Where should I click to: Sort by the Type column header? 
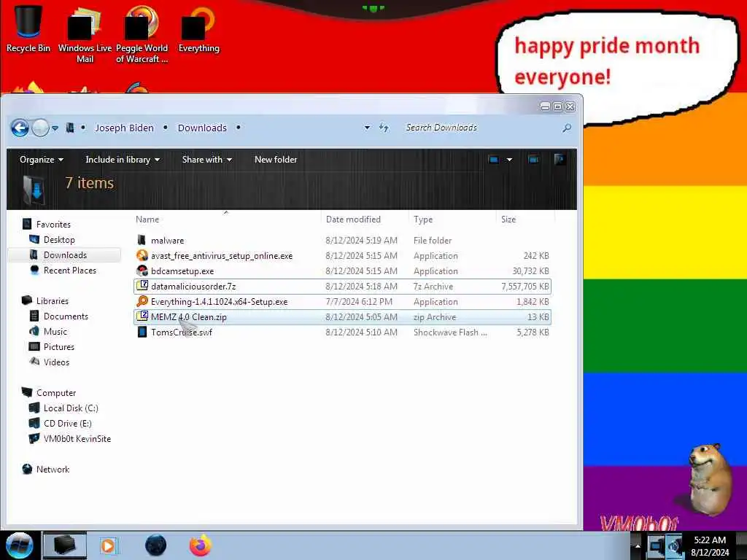[423, 219]
